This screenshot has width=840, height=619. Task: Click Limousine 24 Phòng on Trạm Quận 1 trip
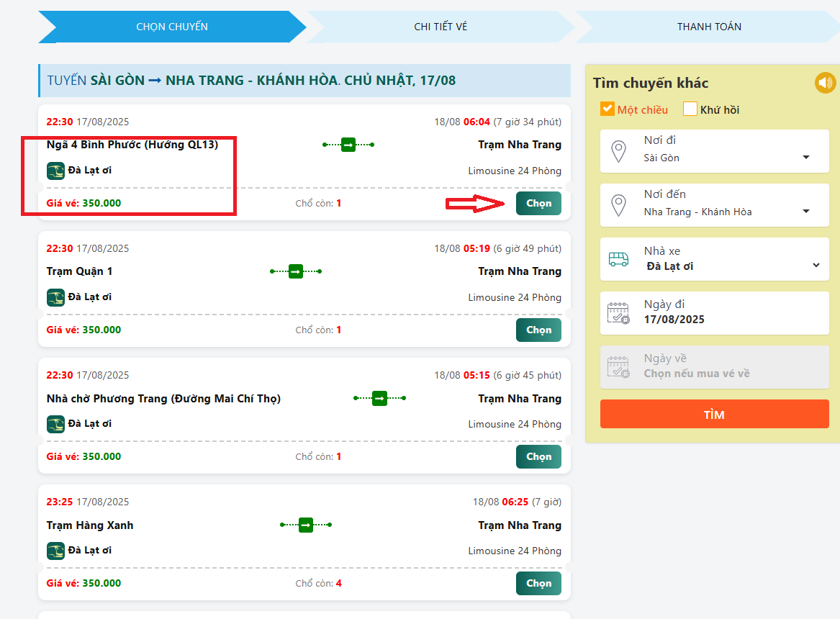515,298
